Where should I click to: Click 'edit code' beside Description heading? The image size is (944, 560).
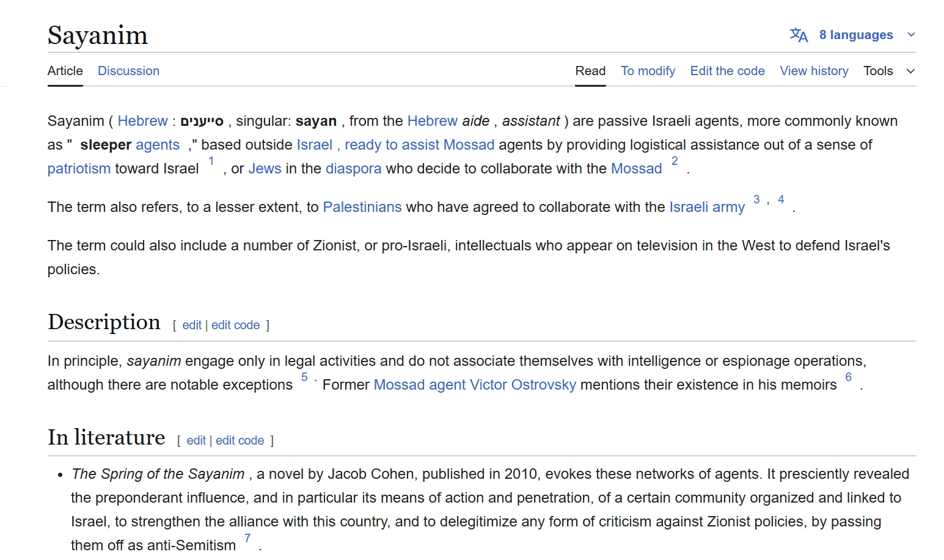(x=235, y=325)
